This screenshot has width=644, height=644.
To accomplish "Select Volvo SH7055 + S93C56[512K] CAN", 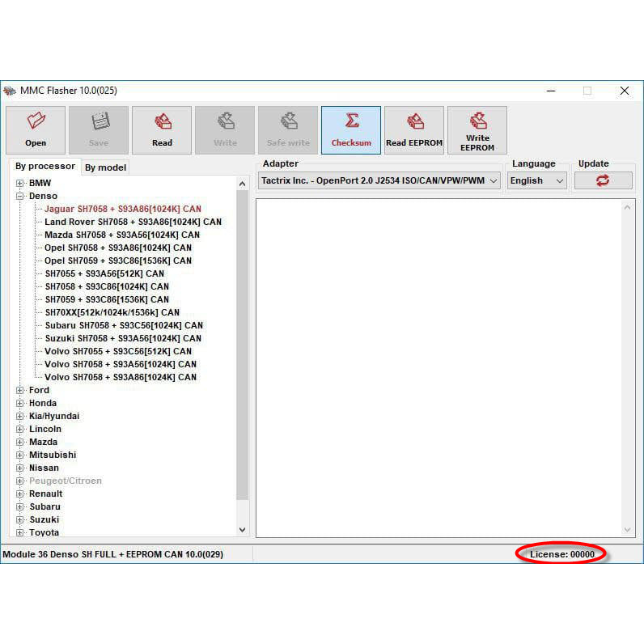I will tap(118, 351).
